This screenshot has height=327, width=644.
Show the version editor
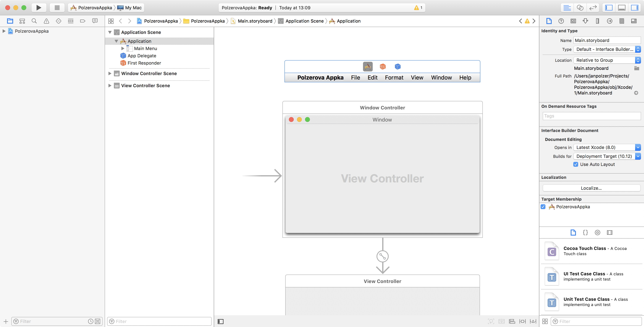(x=593, y=8)
